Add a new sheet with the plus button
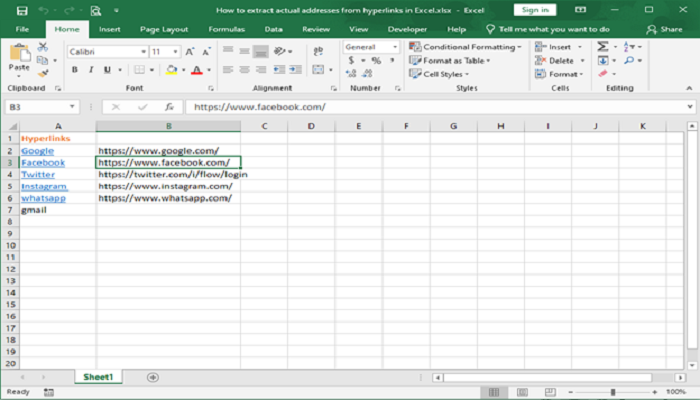Screen dimensions: 700x400 click(x=153, y=377)
